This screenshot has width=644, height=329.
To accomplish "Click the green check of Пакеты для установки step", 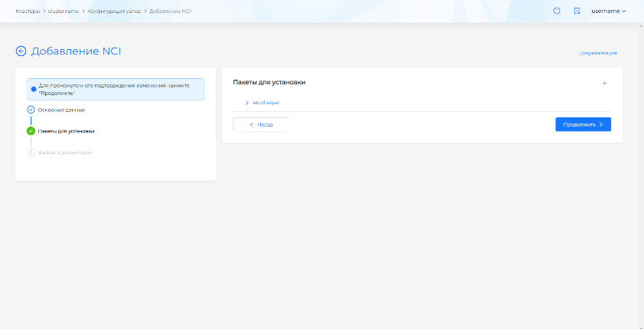I will (31, 131).
